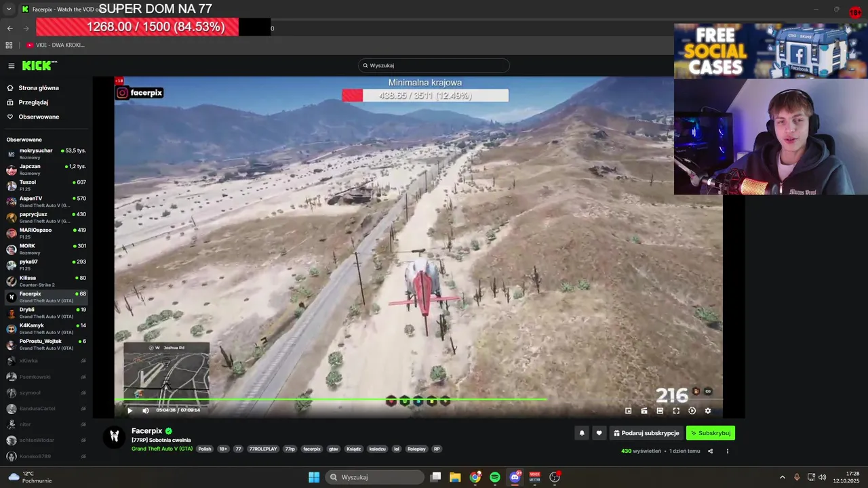Viewport: 868px width, 488px height.
Task: Click the Ksiądz tag
Action: (x=354, y=449)
